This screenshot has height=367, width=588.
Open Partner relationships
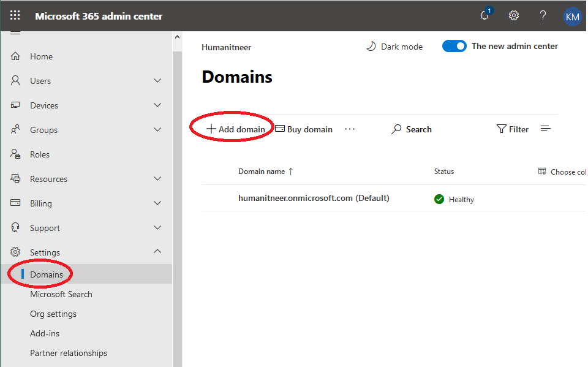pos(69,353)
